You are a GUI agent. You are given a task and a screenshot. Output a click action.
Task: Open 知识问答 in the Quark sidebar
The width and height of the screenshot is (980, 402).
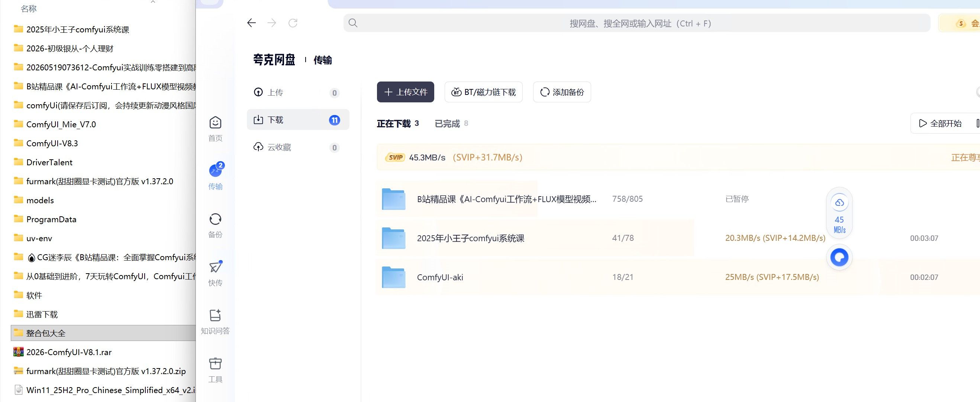click(x=215, y=322)
